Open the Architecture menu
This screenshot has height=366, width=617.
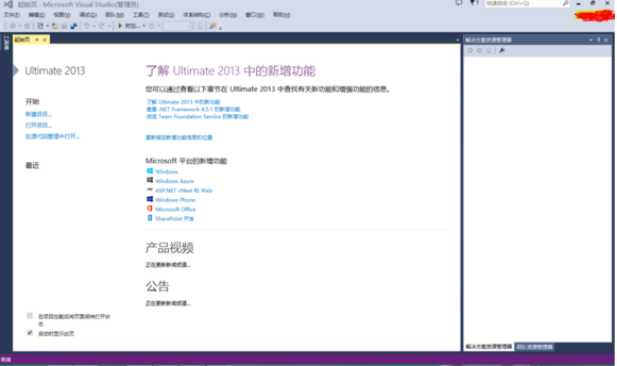(x=197, y=15)
